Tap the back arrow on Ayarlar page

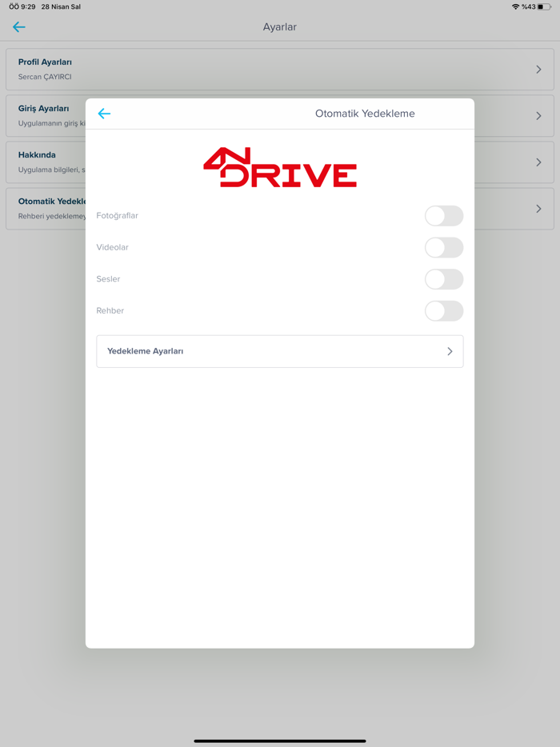click(18, 27)
